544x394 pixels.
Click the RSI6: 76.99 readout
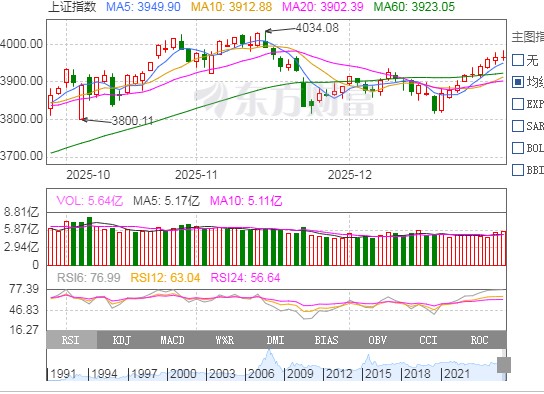(89, 278)
